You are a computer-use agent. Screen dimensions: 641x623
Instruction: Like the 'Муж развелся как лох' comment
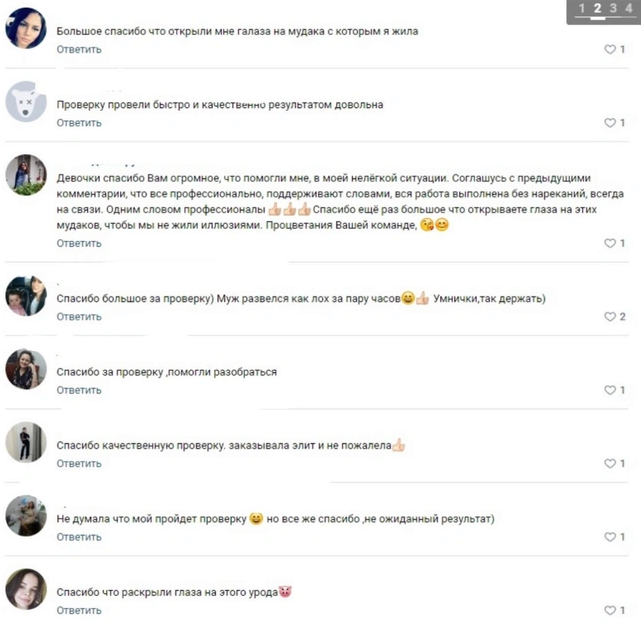[614, 316]
